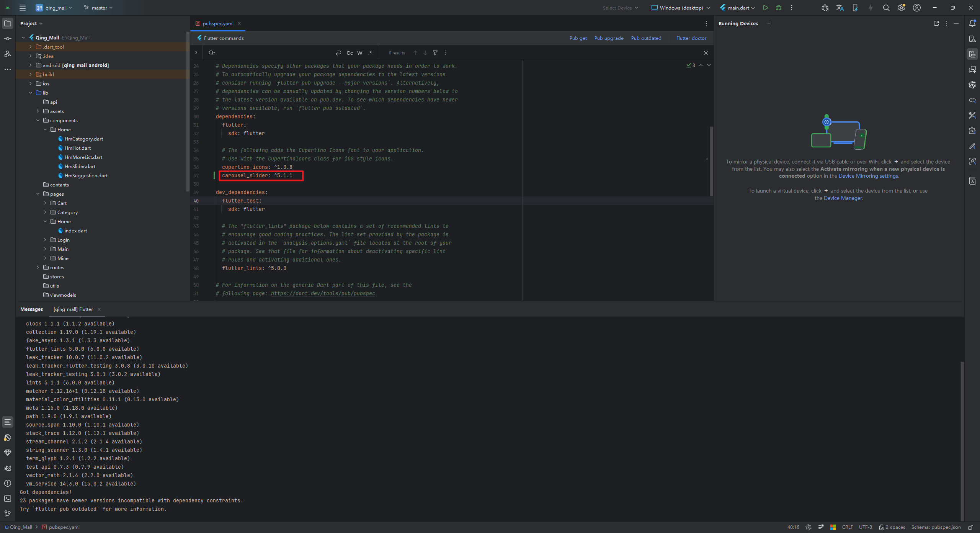This screenshot has height=533, width=980.
Task: Open the Problems tool window icon
Action: (x=8, y=483)
